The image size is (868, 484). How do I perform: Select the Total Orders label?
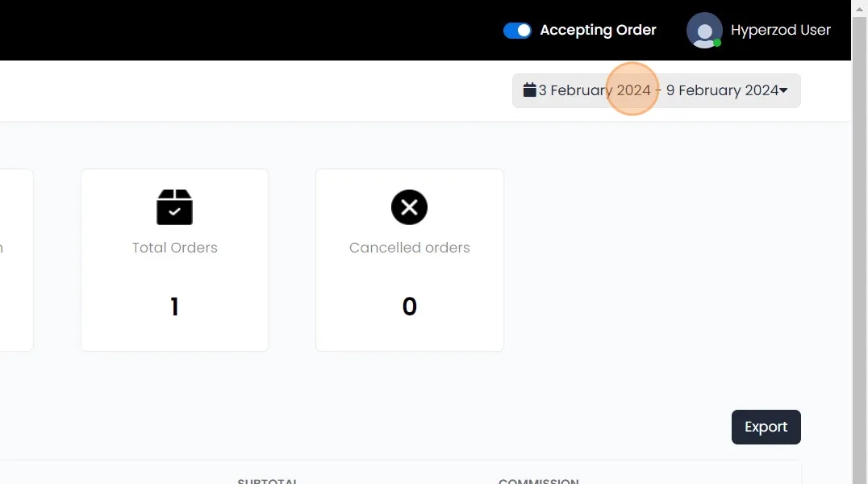click(174, 248)
